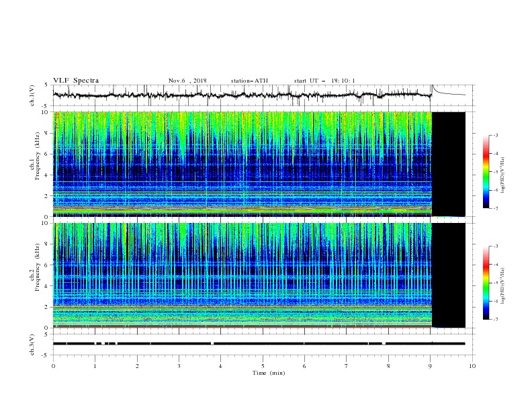Click the ch.3 black signal bar
The width and height of the screenshot is (532, 411).
coord(259,344)
